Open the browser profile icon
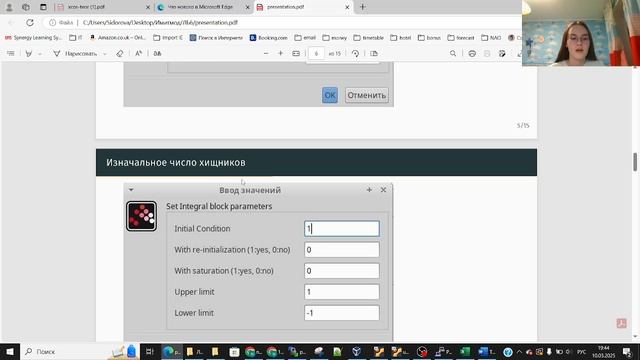Screen dimensions: 640x360 (9, 7)
